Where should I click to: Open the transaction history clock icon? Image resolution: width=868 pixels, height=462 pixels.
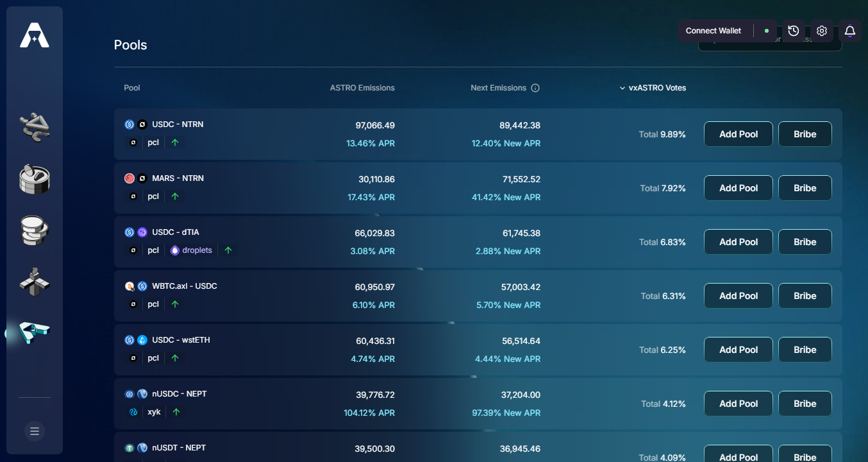pos(794,31)
